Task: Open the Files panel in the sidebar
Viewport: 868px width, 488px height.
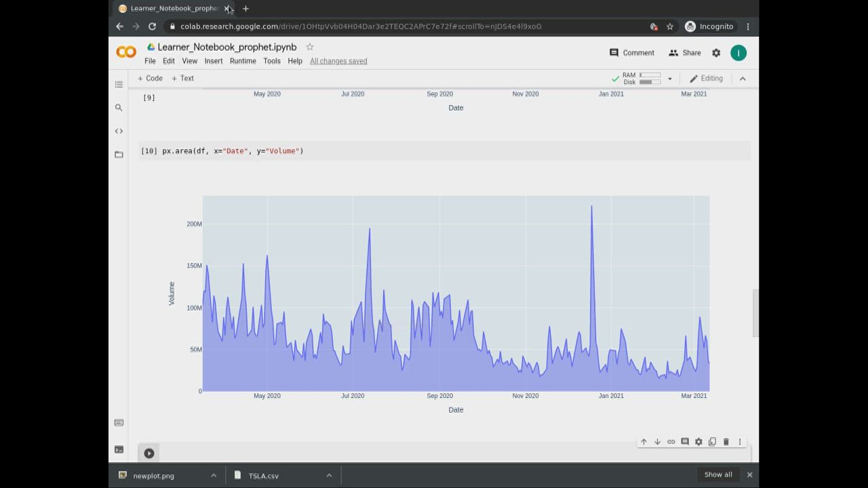Action: pos(119,155)
